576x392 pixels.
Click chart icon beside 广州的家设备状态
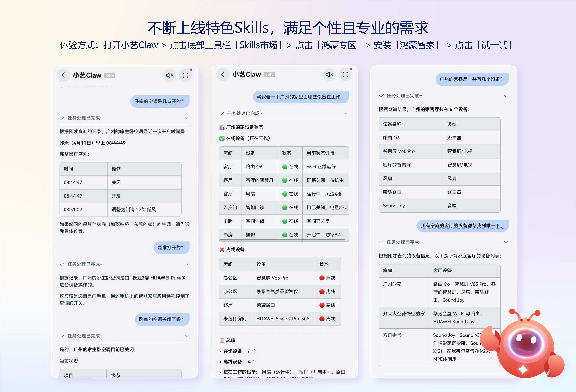(222, 127)
